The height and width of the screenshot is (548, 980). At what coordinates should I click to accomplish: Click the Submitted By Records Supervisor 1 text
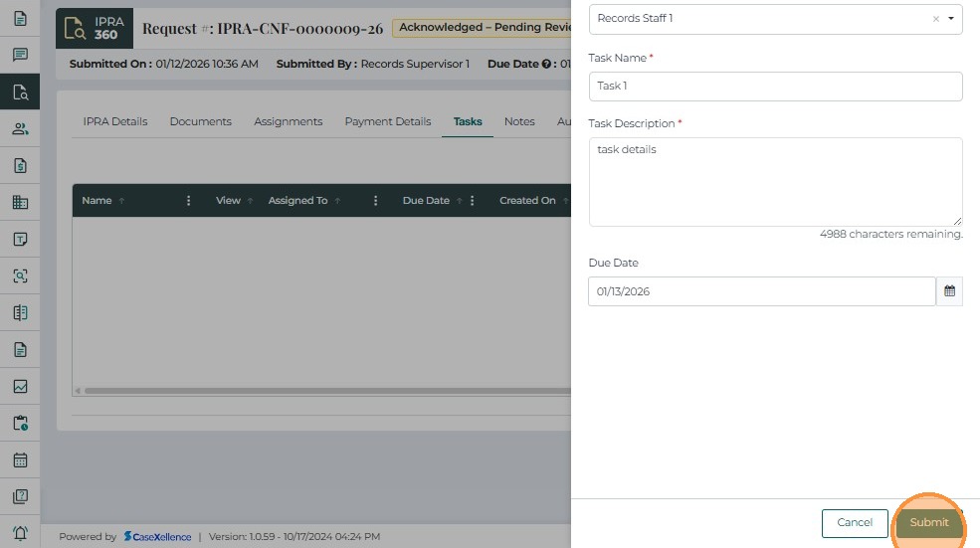(x=372, y=64)
